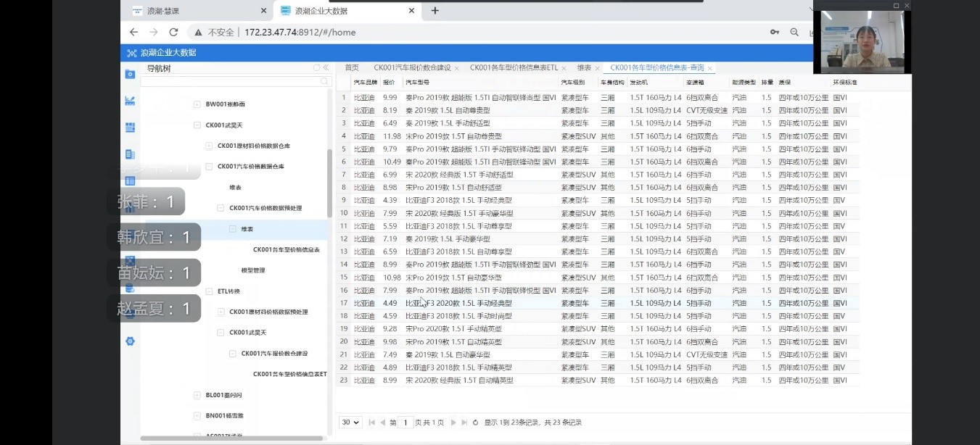Go to previous page of table
980x445 pixels.
point(382,423)
